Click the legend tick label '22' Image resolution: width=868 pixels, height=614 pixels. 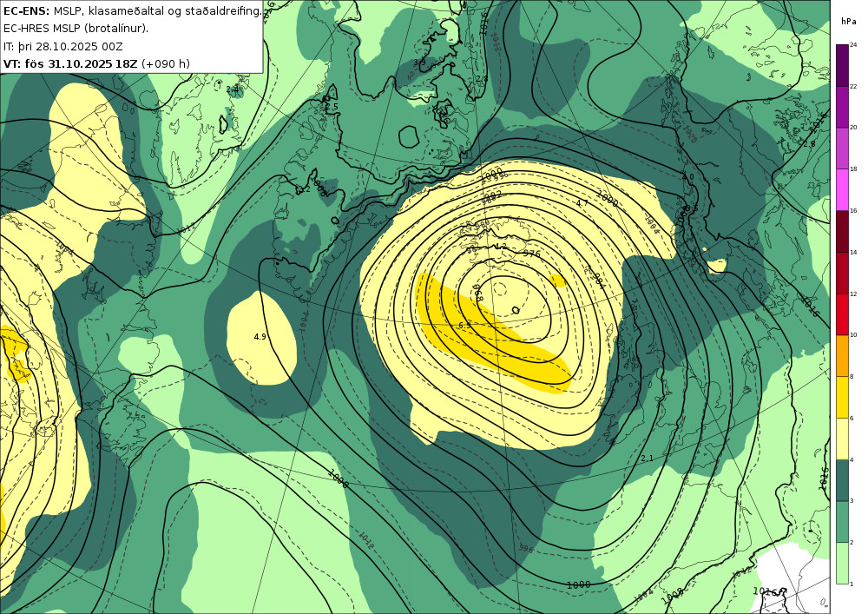pyautogui.click(x=853, y=86)
